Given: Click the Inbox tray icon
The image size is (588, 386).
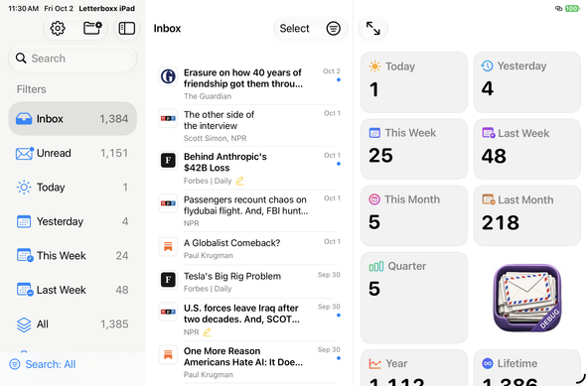Looking at the screenshot, I should click(24, 119).
